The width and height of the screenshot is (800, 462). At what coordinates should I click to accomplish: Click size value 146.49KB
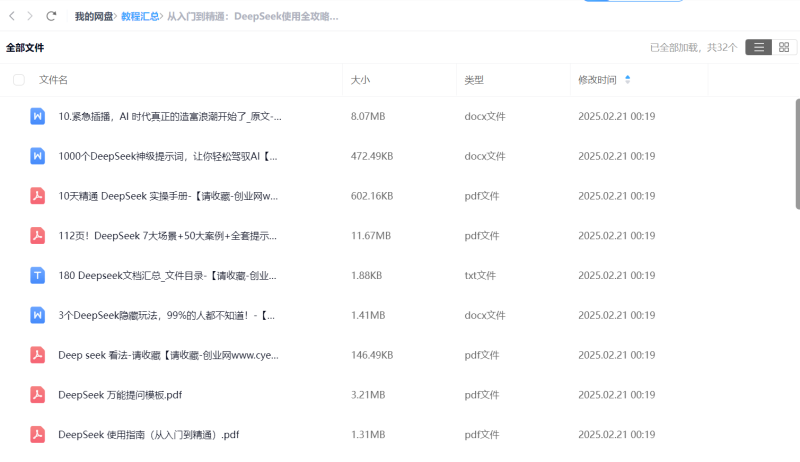(x=372, y=355)
